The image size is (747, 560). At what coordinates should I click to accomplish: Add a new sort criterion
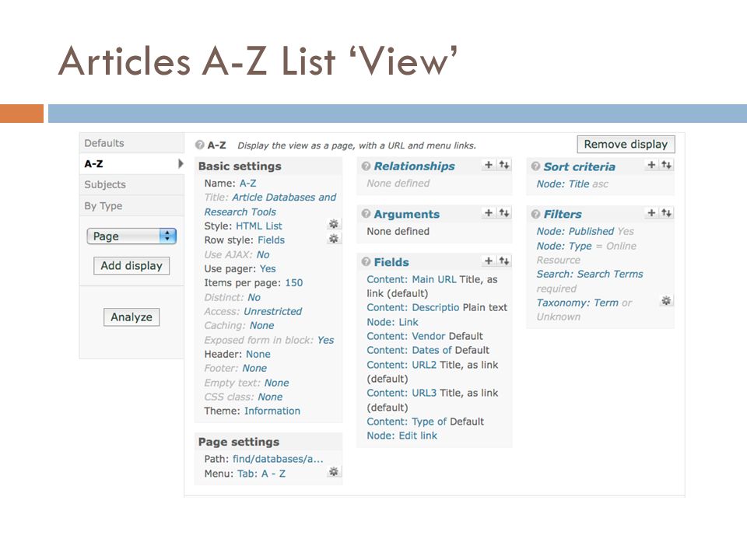(x=651, y=165)
